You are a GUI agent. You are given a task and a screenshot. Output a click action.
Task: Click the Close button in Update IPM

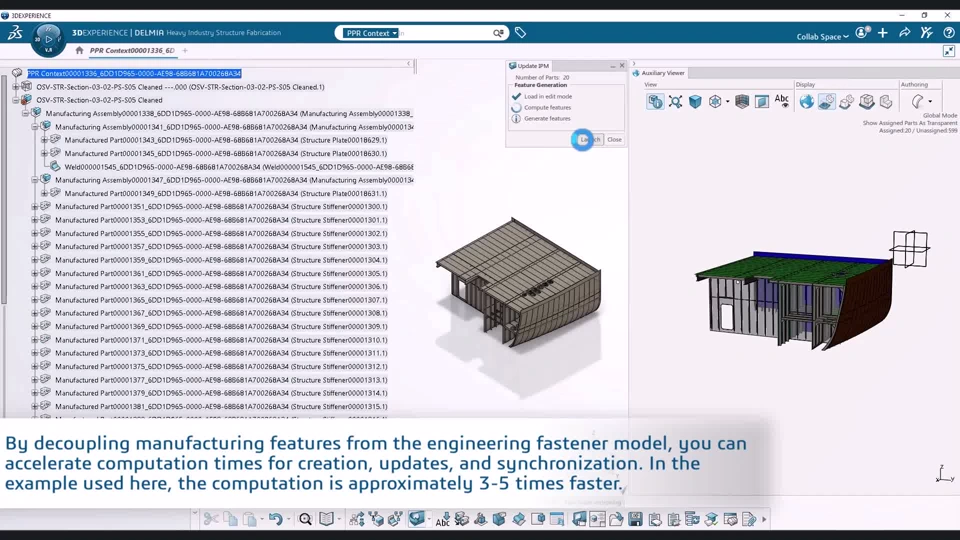click(614, 140)
